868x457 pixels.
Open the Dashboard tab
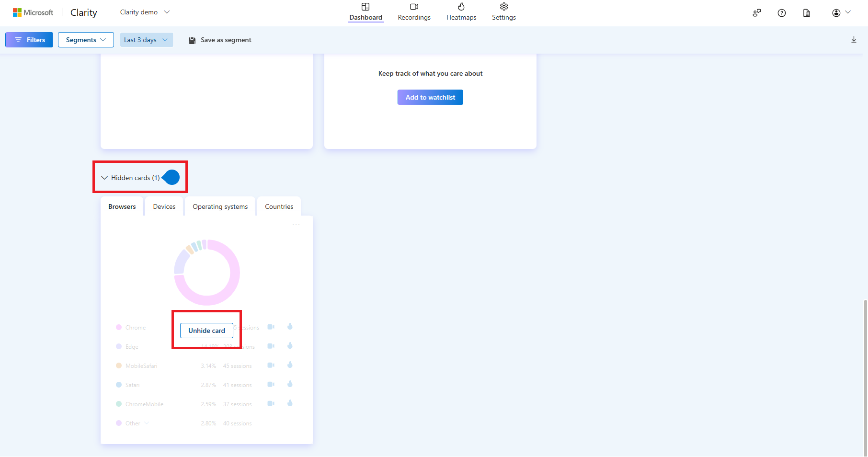365,12
